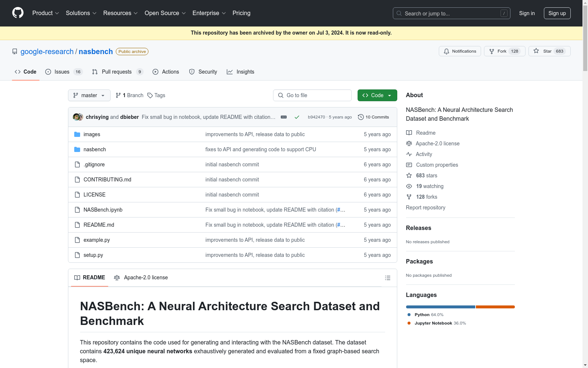This screenshot has height=368, width=588.
Task: Click the bell icon in Notifications button
Action: (447, 51)
